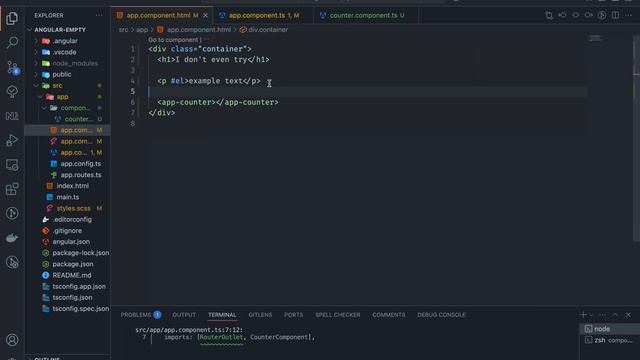Open the counter component file in tree
The image size is (640, 360).
[67, 119]
